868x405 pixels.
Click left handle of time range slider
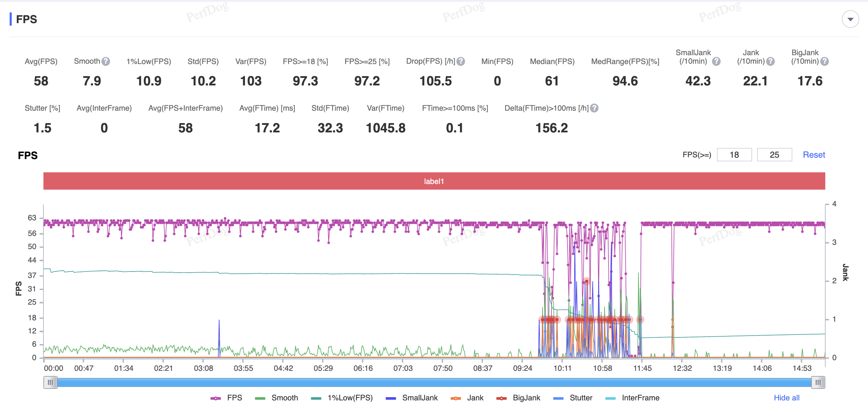point(51,383)
